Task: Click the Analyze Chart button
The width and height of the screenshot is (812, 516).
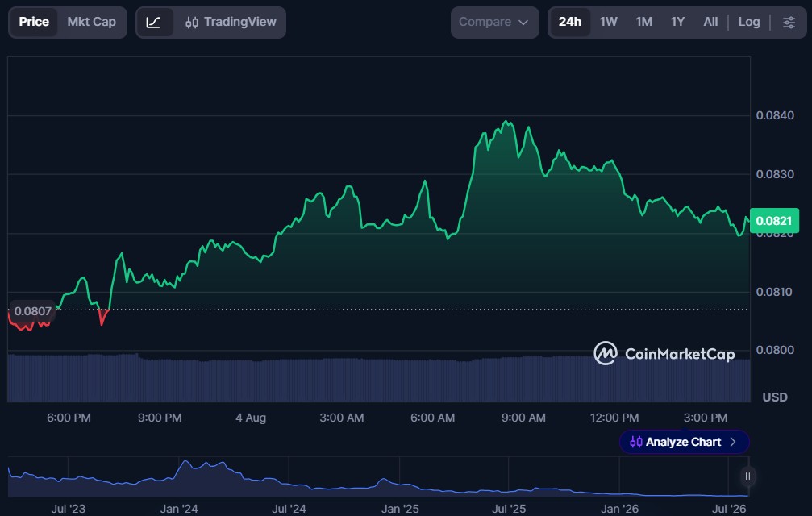Action: pos(684,442)
